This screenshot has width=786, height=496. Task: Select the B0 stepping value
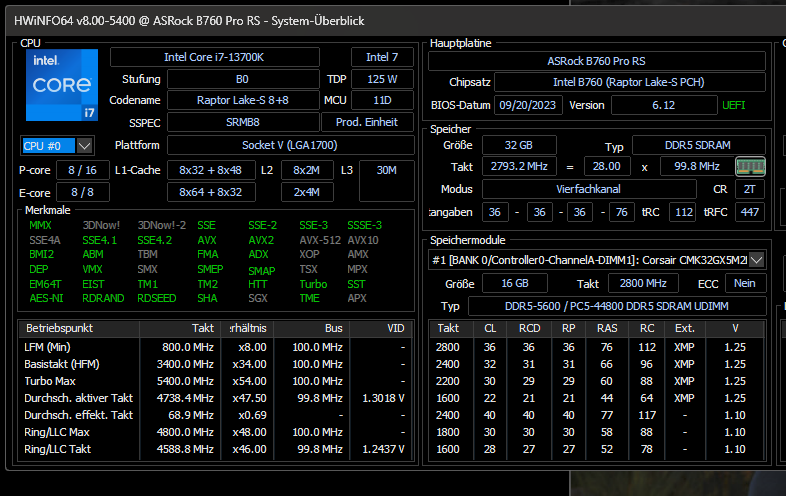(243, 79)
